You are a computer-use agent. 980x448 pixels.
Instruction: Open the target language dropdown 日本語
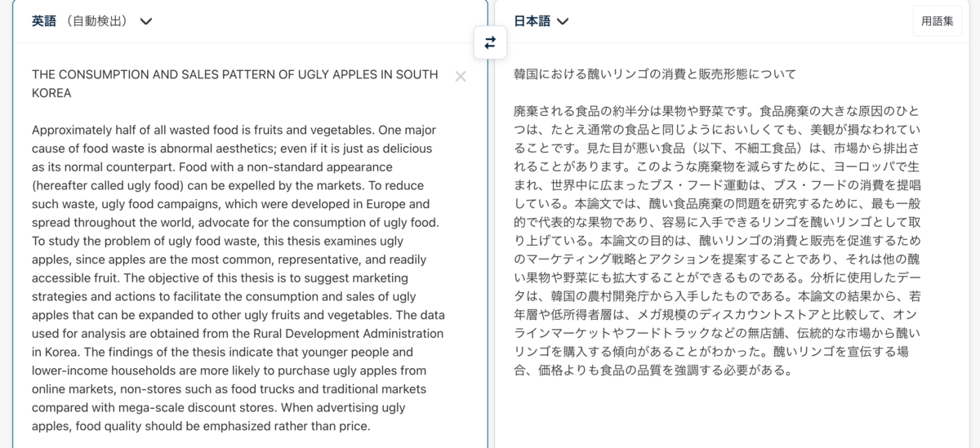pyautogui.click(x=541, y=21)
